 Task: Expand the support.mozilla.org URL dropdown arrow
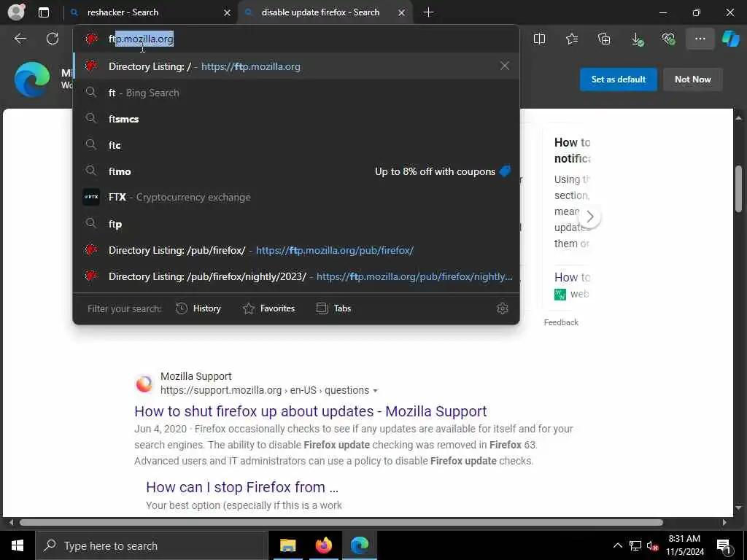[x=376, y=391]
